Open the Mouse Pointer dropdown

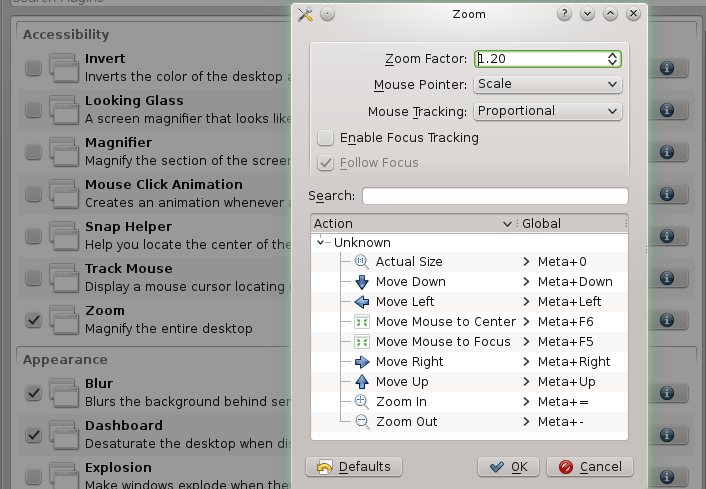[x=548, y=84]
